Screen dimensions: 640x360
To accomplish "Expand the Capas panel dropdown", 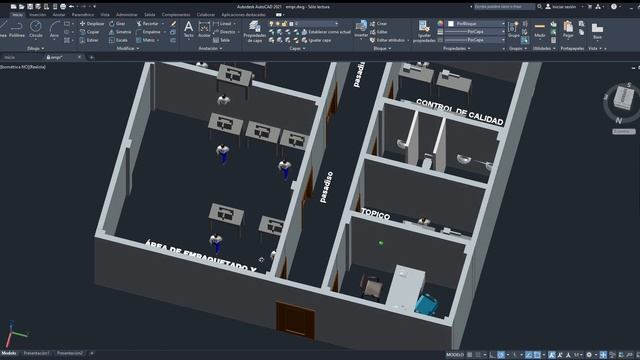I will click(297, 48).
